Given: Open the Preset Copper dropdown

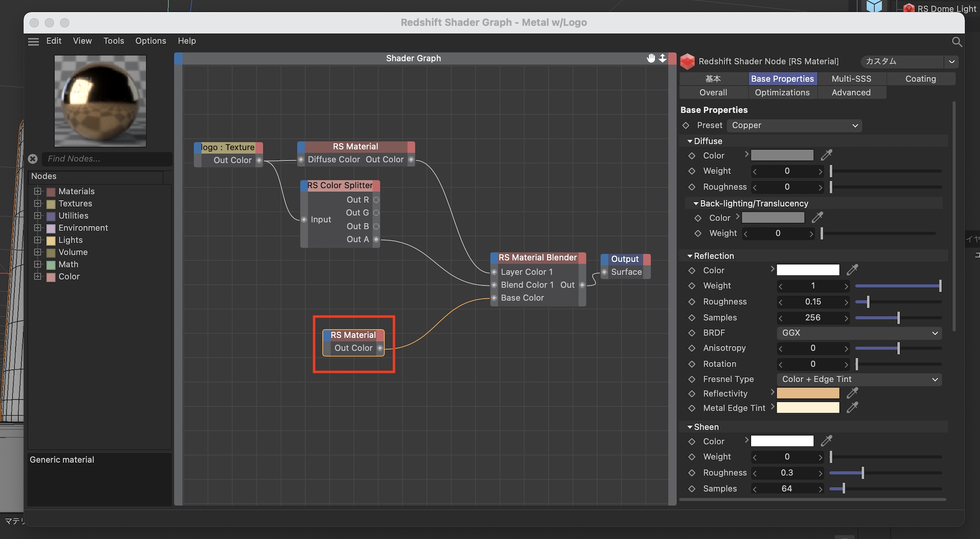Looking at the screenshot, I should (794, 125).
